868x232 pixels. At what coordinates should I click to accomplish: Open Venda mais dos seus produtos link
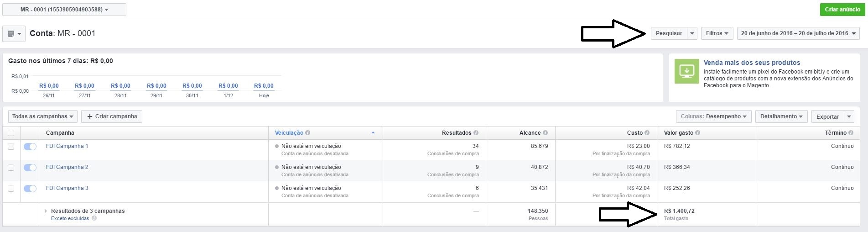pyautogui.click(x=752, y=63)
